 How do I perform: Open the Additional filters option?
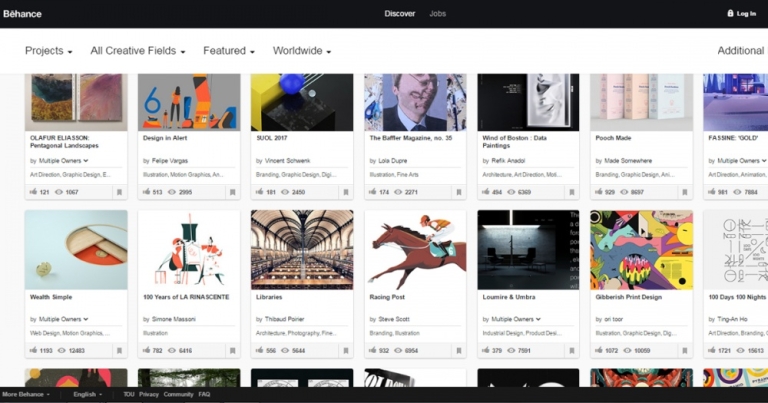[x=741, y=51]
